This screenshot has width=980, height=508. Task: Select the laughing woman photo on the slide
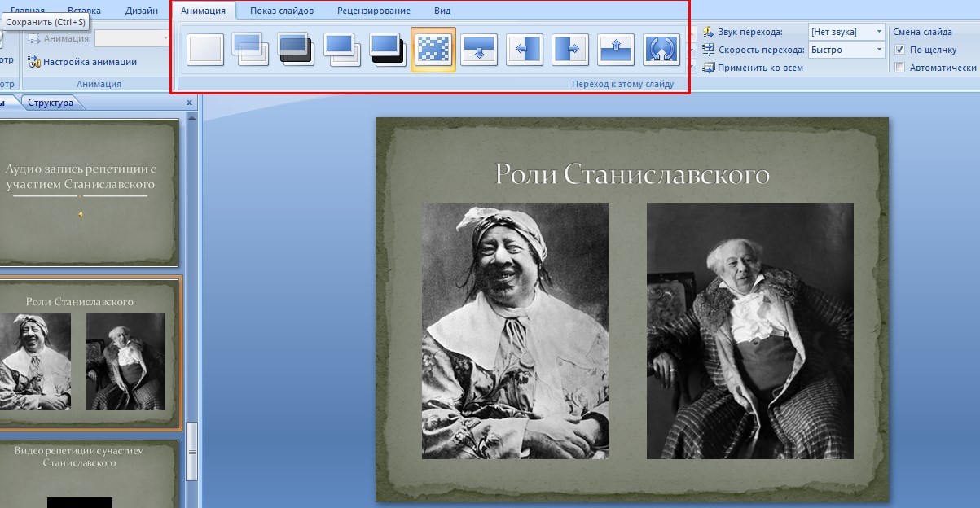click(515, 331)
